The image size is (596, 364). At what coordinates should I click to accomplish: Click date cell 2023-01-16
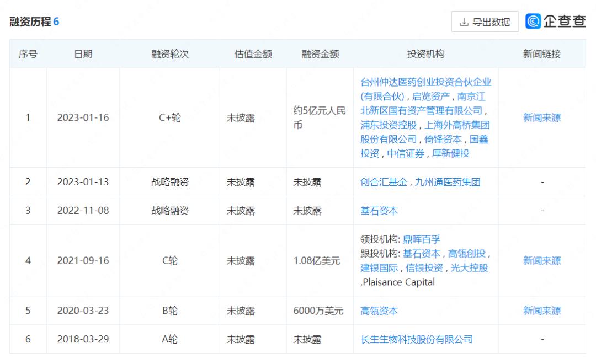(x=83, y=118)
